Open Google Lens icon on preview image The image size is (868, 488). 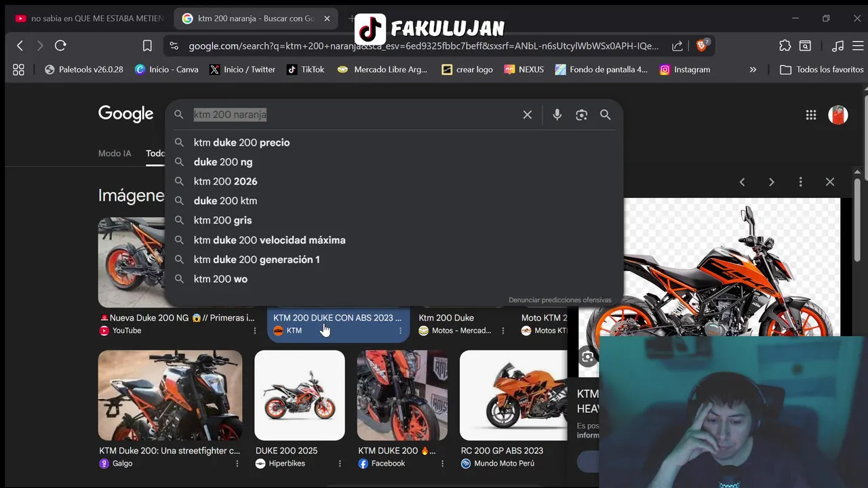point(587,357)
